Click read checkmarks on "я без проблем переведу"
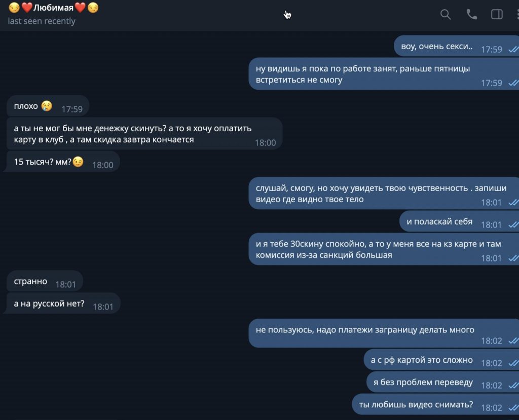Viewport: 519px width, 420px height. (x=513, y=386)
